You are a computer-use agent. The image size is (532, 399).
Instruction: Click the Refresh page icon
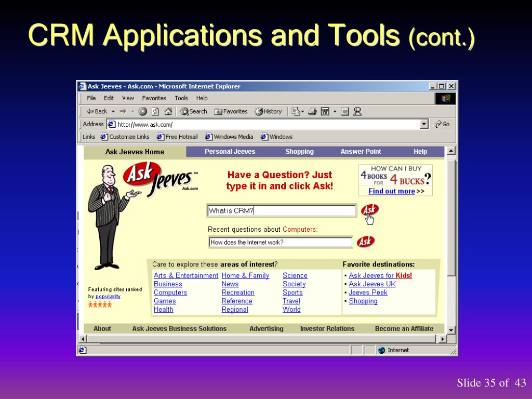click(155, 111)
